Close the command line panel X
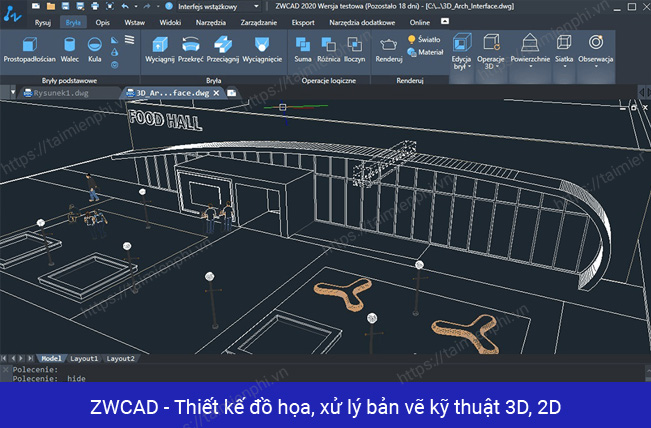This screenshot has width=651, height=428. pos(6,369)
